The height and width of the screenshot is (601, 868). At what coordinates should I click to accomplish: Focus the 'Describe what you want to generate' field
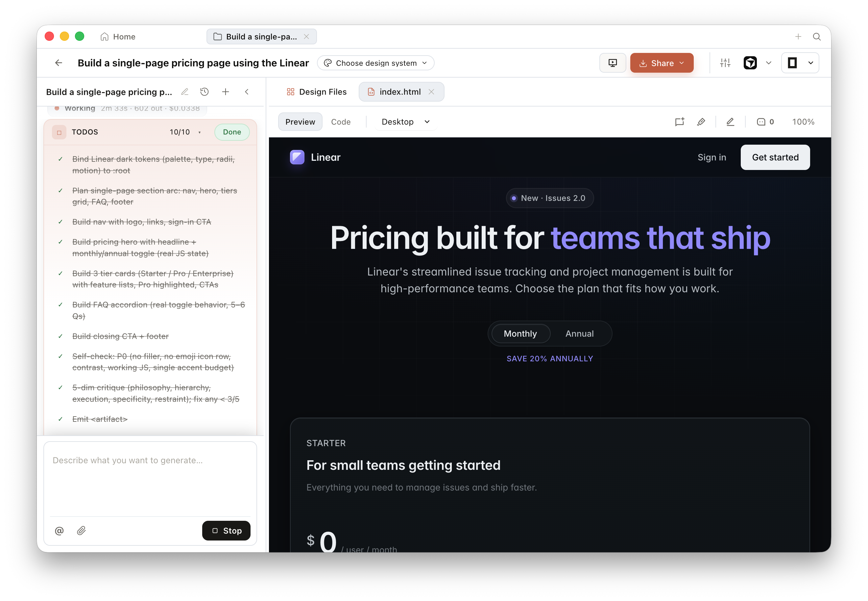pos(150,478)
